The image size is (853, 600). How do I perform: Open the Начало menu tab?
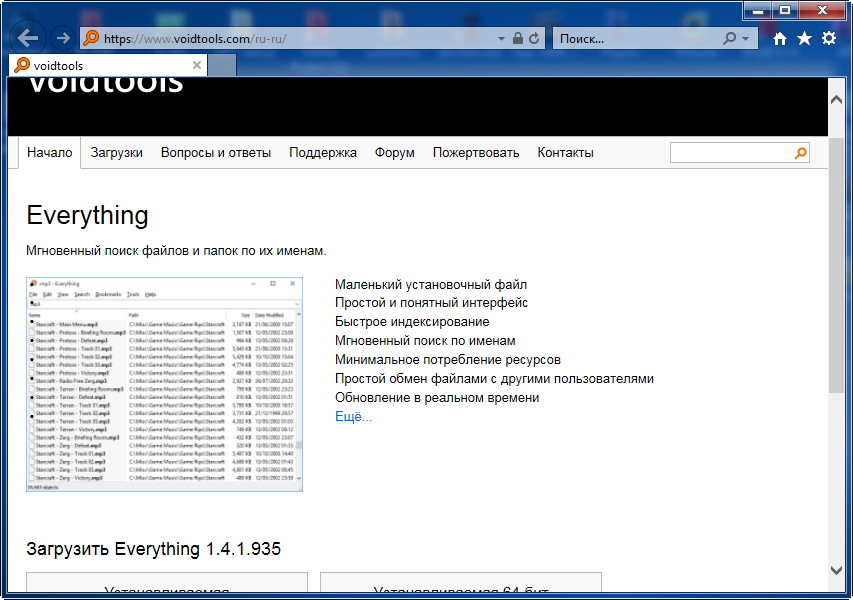pos(50,153)
